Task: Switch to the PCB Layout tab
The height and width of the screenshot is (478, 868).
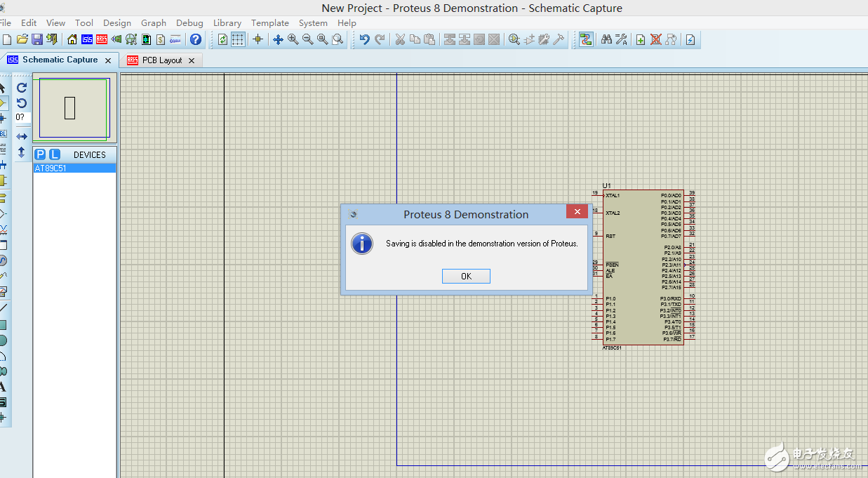Action: (x=162, y=60)
